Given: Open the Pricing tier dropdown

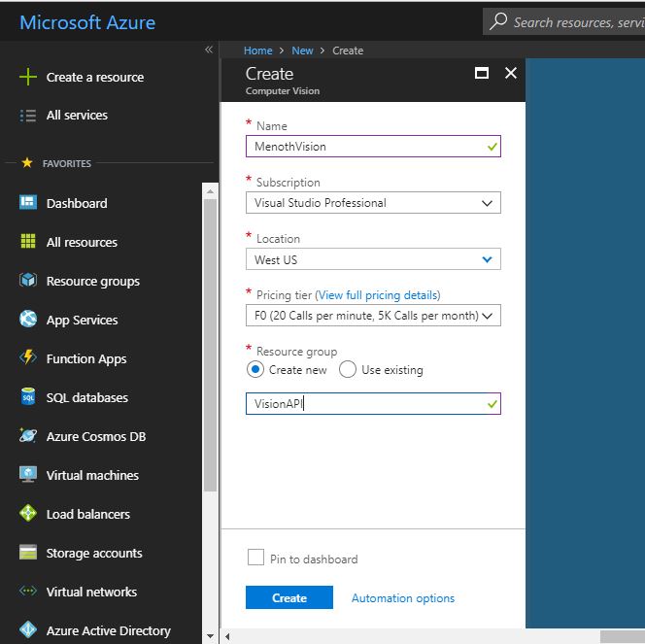Looking at the screenshot, I should point(373,316).
